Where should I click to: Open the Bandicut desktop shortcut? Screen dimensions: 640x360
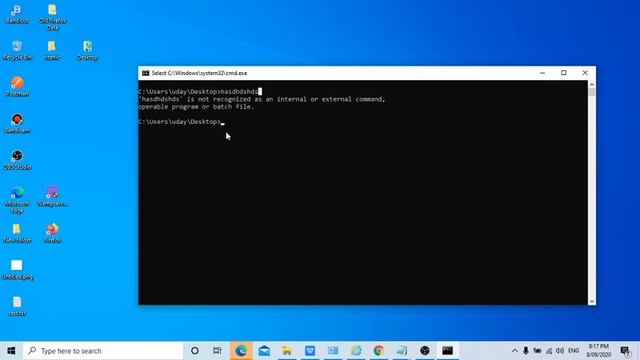[17, 13]
